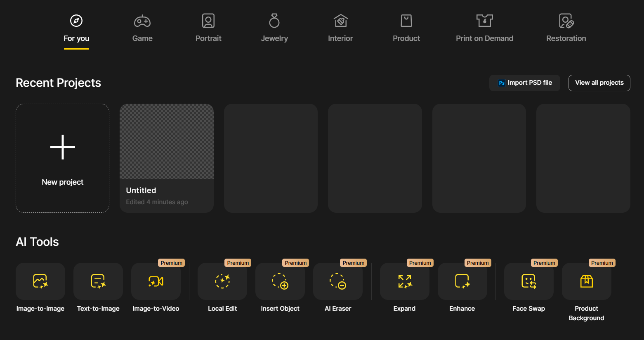
Task: Click the Enhance label text
Action: pyautogui.click(x=462, y=309)
